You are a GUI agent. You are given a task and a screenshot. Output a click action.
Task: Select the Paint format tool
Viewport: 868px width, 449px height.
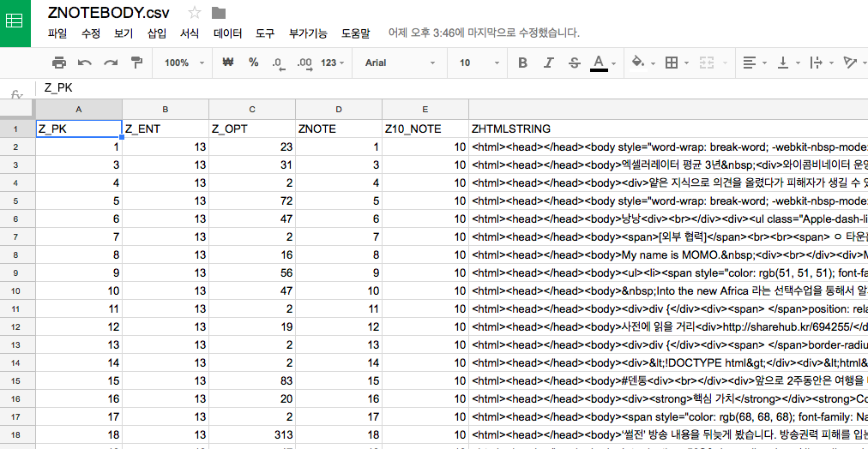[136, 63]
